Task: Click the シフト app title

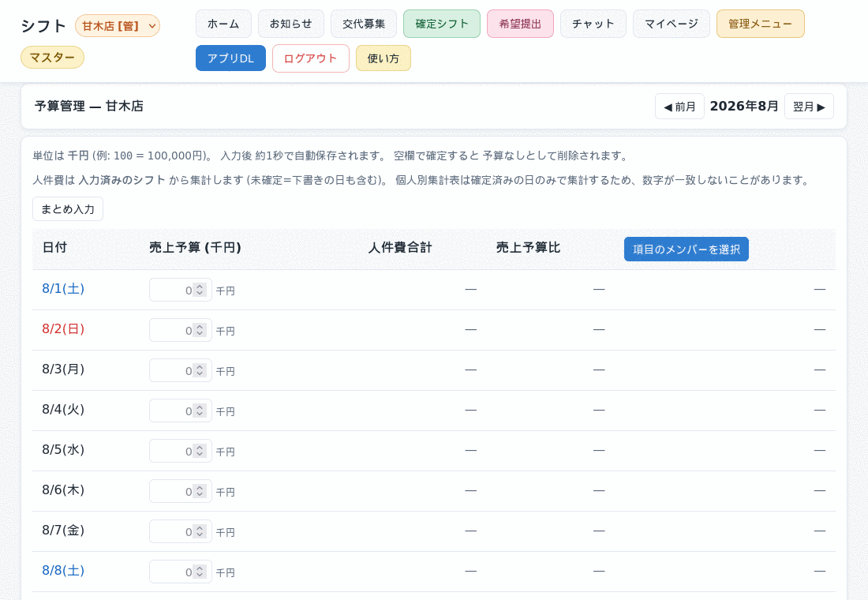Action: pos(43,26)
